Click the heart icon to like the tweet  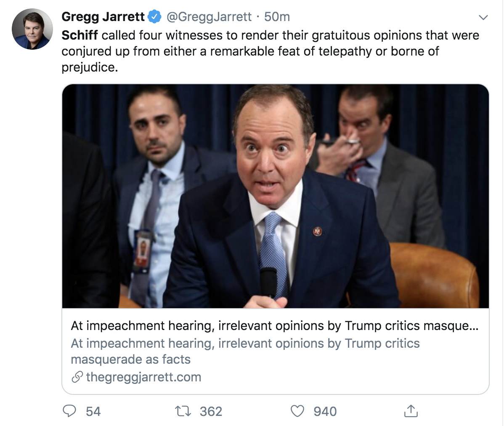point(298,411)
